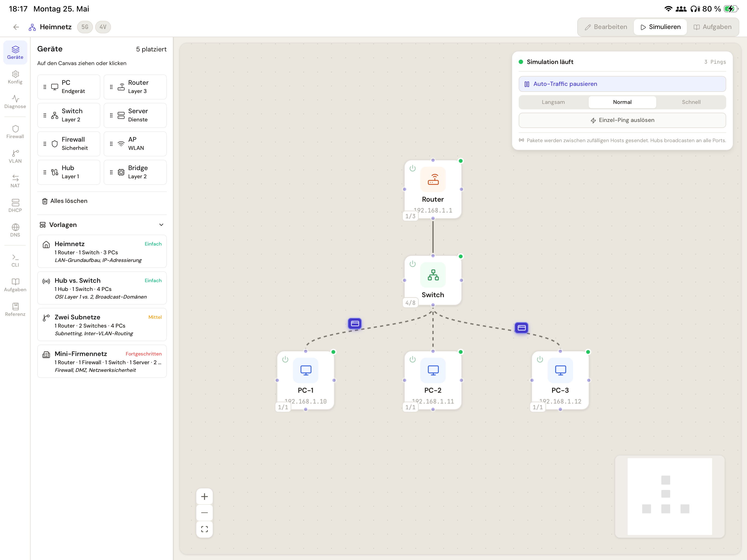Click the packet icon heading to PC-1
Screen dimensions: 747x560
tap(355, 323)
